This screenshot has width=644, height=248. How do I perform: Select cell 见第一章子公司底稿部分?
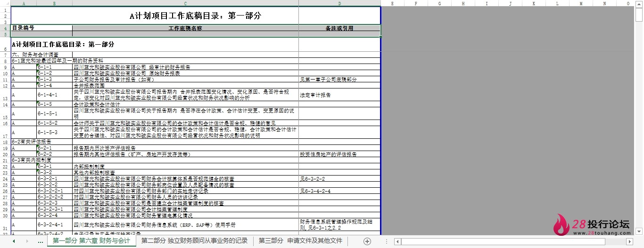click(x=339, y=80)
